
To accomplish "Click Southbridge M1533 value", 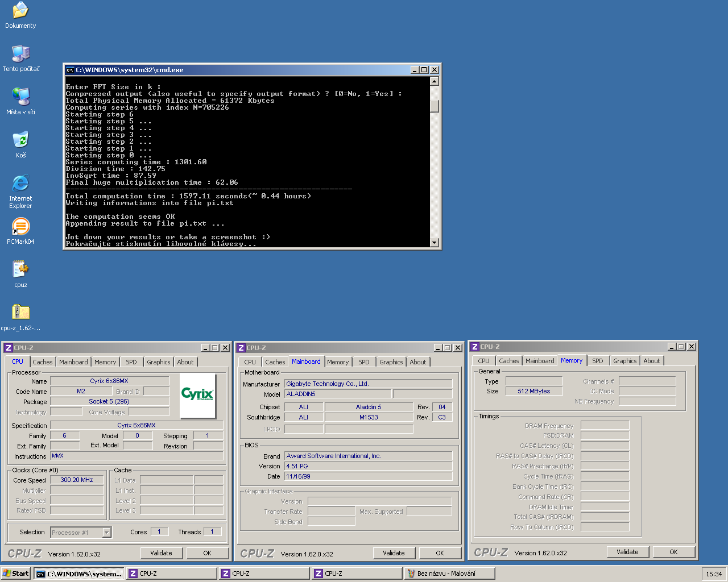I will click(369, 417).
